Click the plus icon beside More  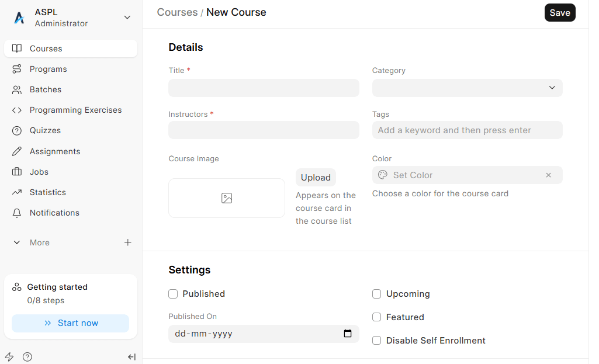coord(128,242)
